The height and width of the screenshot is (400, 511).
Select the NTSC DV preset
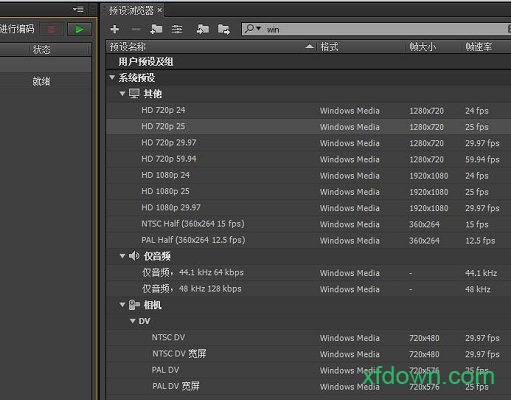(x=308, y=338)
